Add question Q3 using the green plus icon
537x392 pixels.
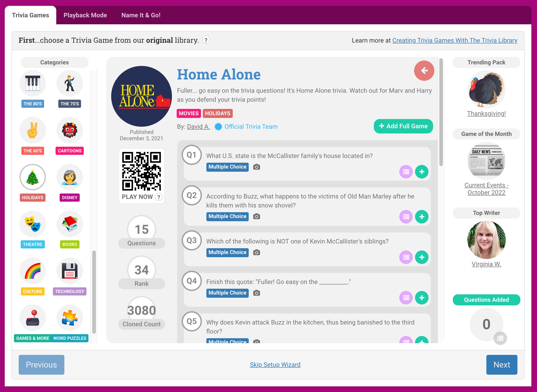tap(422, 257)
